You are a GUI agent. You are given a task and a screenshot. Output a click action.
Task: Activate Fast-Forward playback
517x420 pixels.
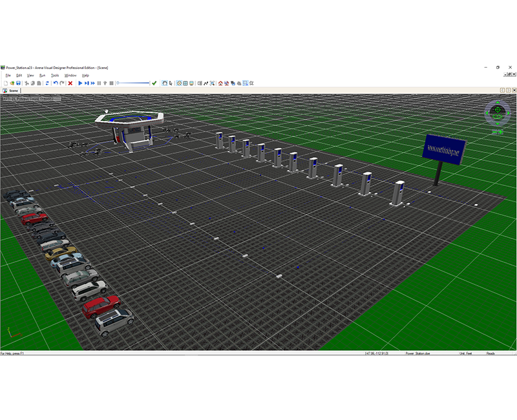pyautogui.click(x=92, y=83)
